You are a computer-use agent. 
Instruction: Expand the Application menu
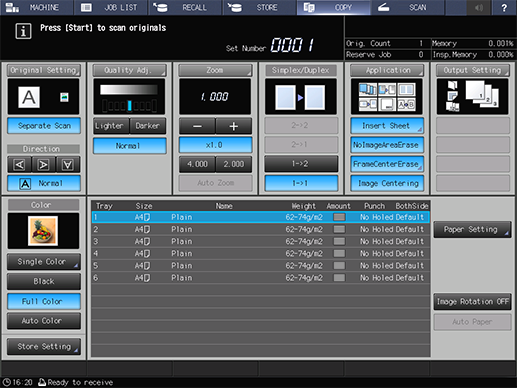click(387, 70)
